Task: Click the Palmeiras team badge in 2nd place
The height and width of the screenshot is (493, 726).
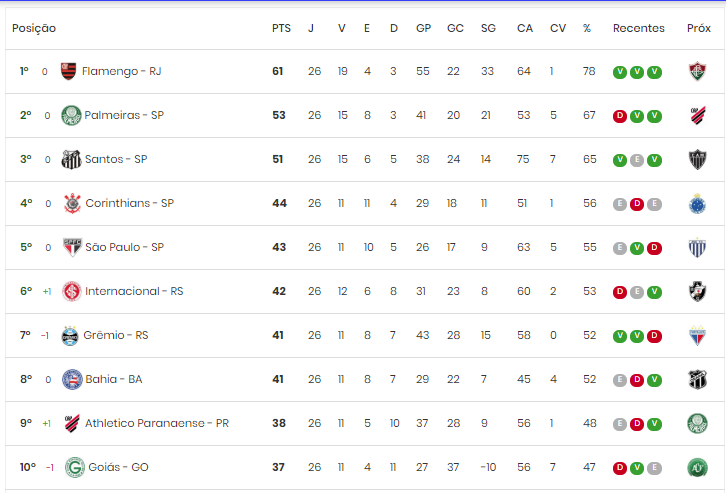Action: [71, 115]
